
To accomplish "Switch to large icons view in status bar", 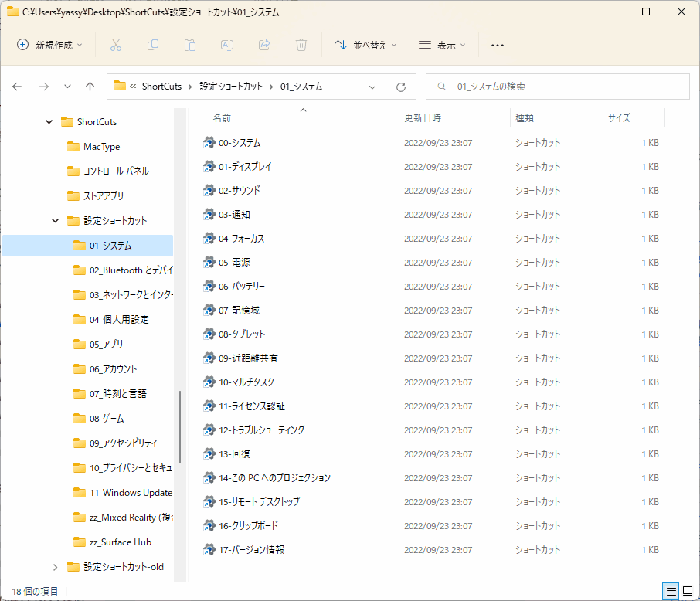I will pyautogui.click(x=688, y=592).
